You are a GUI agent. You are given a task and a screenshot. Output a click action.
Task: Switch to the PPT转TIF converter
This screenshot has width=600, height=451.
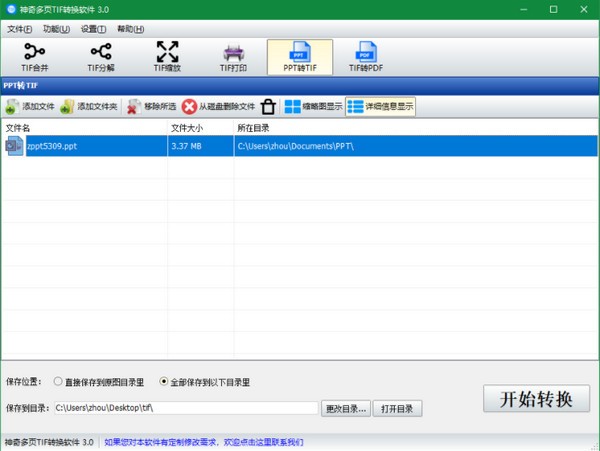click(x=299, y=57)
